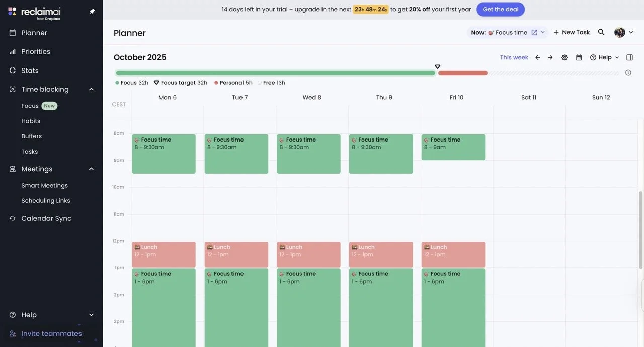Open the Help dropdown in toolbar
The image size is (644, 347).
(x=603, y=57)
